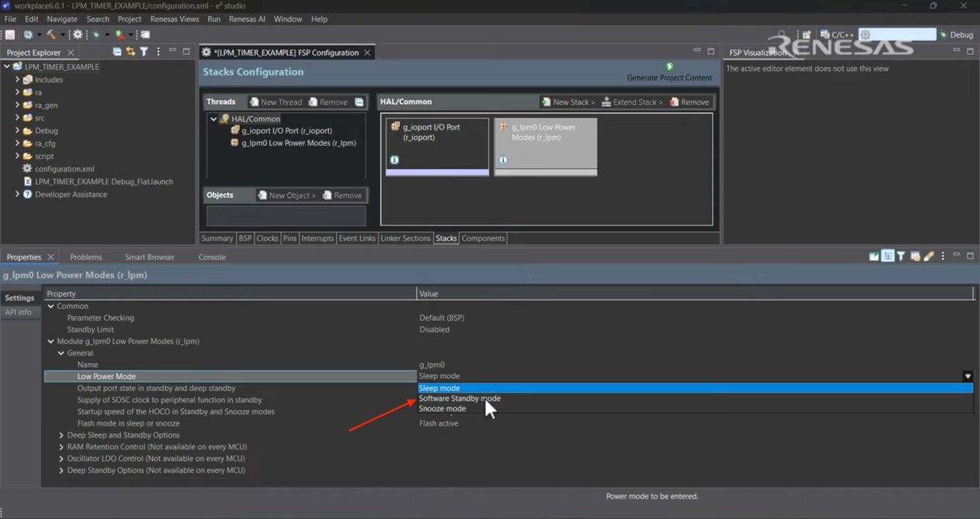The height and width of the screenshot is (519, 980).
Task: Switch to the Linker Sections tab
Action: [x=406, y=238]
